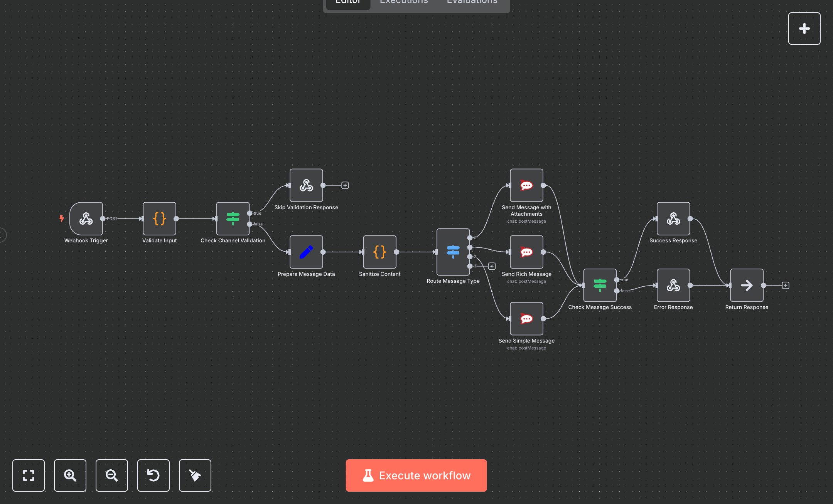Click plus connector after Return Response node
Screen dimensions: 833x504
click(x=786, y=285)
